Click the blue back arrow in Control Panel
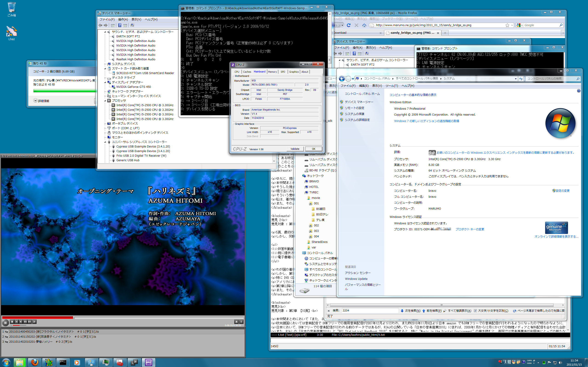The height and width of the screenshot is (367, 588). click(342, 79)
